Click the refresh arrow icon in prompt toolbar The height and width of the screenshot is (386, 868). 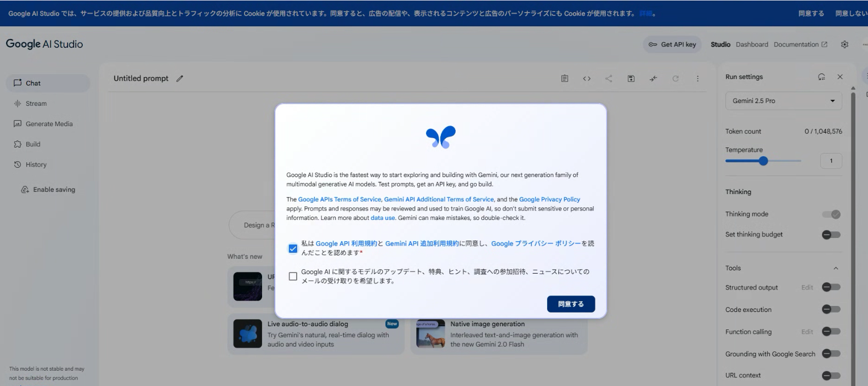pyautogui.click(x=676, y=78)
